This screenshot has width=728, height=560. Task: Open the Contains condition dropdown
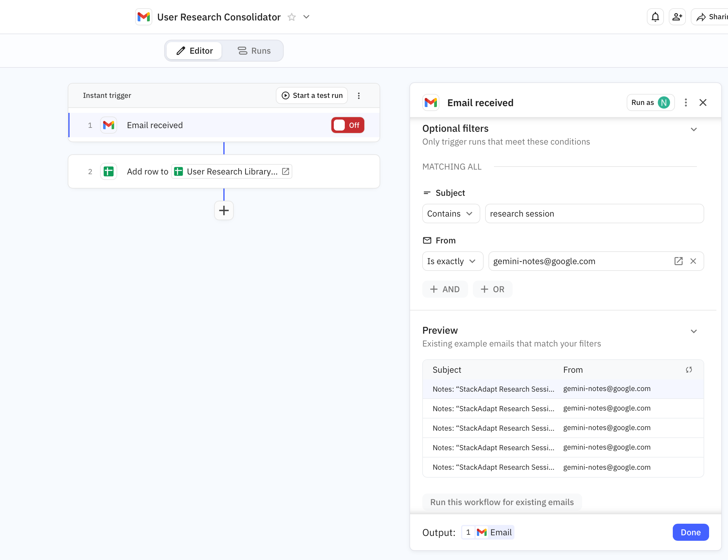[451, 214]
